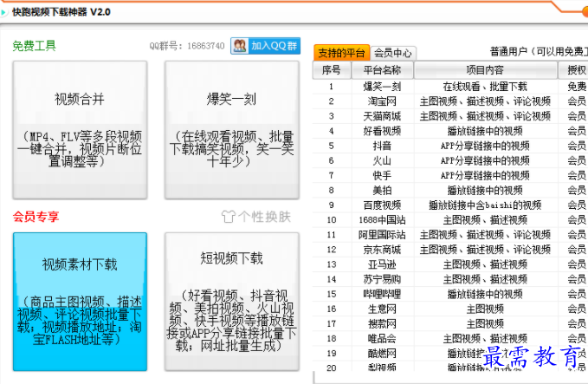Viewport: 588px width, 384px height.
Task: Click the QQ群号 16863740 text
Action: (187, 46)
